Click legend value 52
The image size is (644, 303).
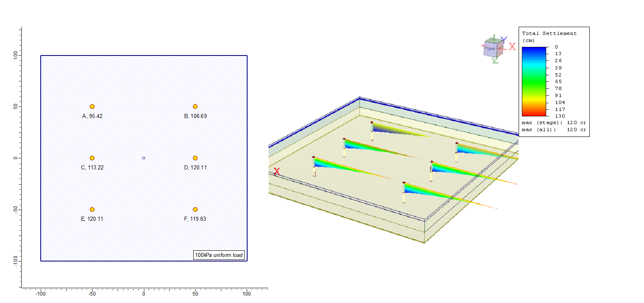[x=558, y=75]
